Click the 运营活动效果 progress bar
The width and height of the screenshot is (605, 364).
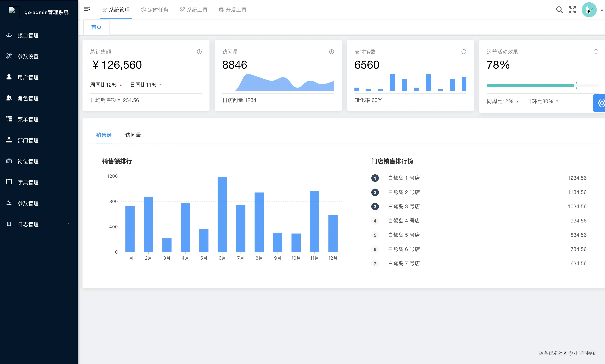(530, 85)
